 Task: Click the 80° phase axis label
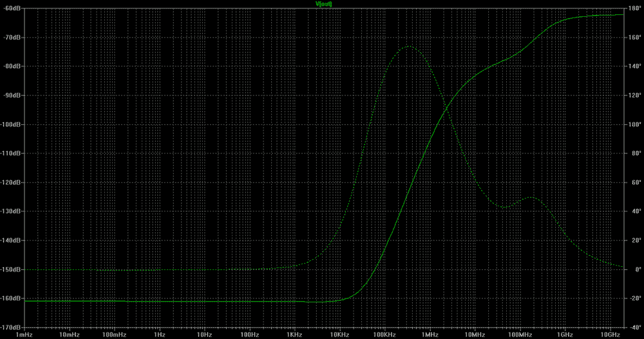(x=636, y=153)
